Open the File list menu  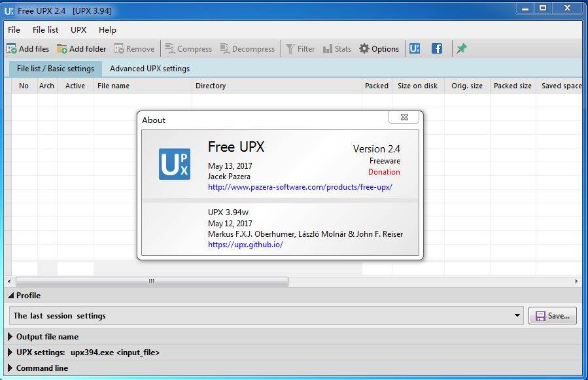pos(45,29)
